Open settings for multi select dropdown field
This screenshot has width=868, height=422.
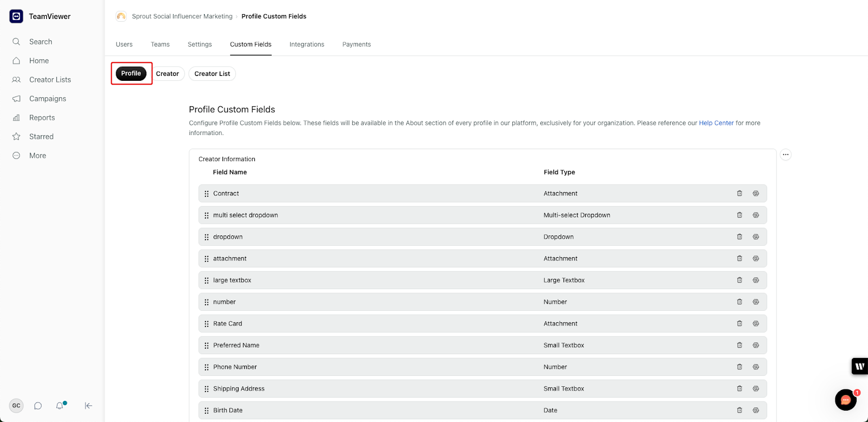(756, 215)
